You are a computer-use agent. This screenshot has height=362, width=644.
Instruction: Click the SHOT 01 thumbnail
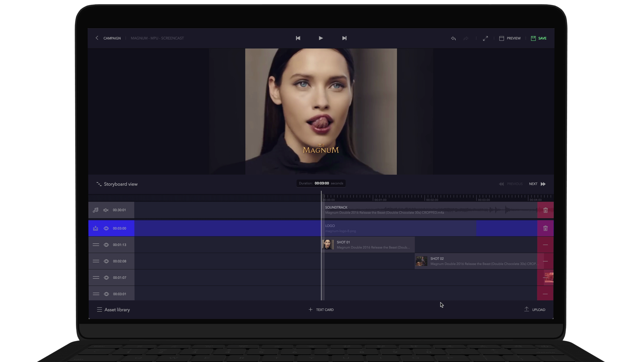pos(328,245)
